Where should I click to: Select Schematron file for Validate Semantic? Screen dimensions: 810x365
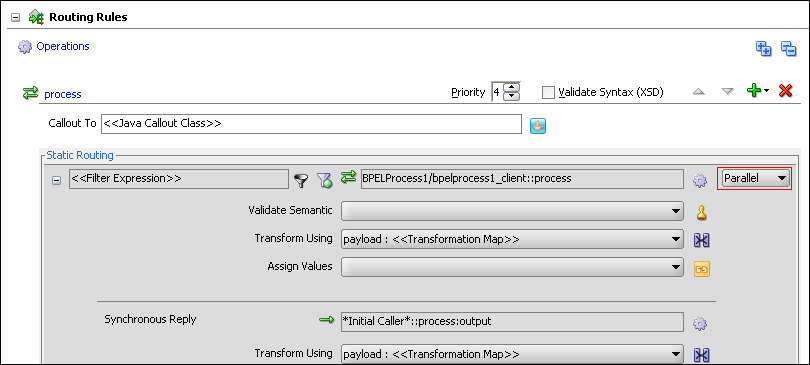pyautogui.click(x=701, y=213)
